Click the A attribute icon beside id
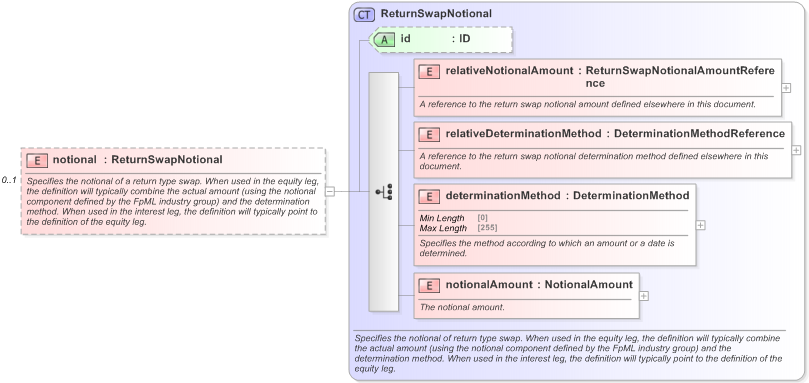The height and width of the screenshot is (383, 809). [384, 39]
